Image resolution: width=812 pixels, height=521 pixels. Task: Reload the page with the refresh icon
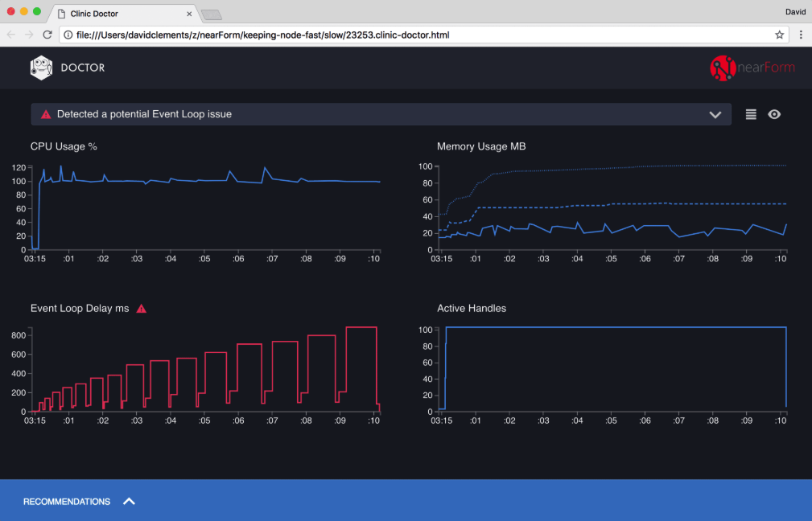(47, 35)
